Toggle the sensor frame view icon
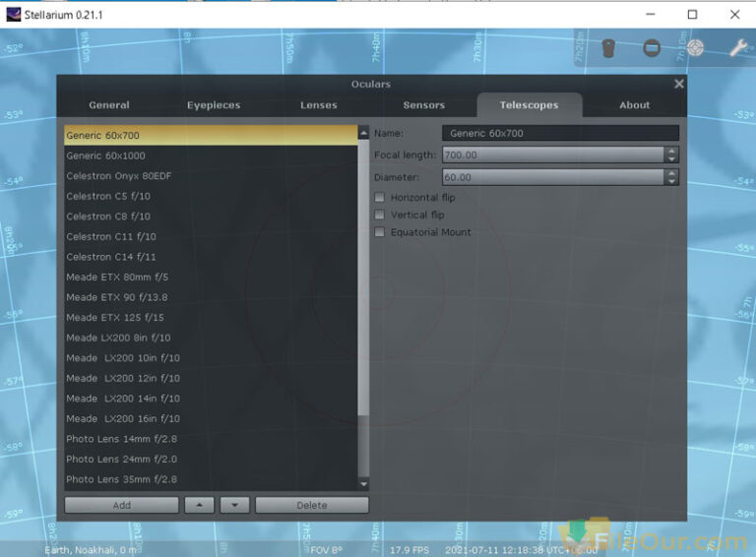The width and height of the screenshot is (756, 557). click(652, 48)
